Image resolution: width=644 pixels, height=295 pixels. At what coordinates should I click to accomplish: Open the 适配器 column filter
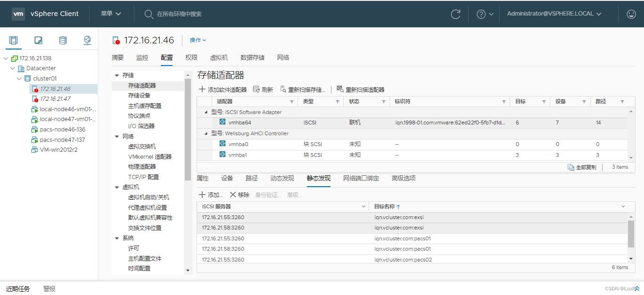(x=292, y=102)
